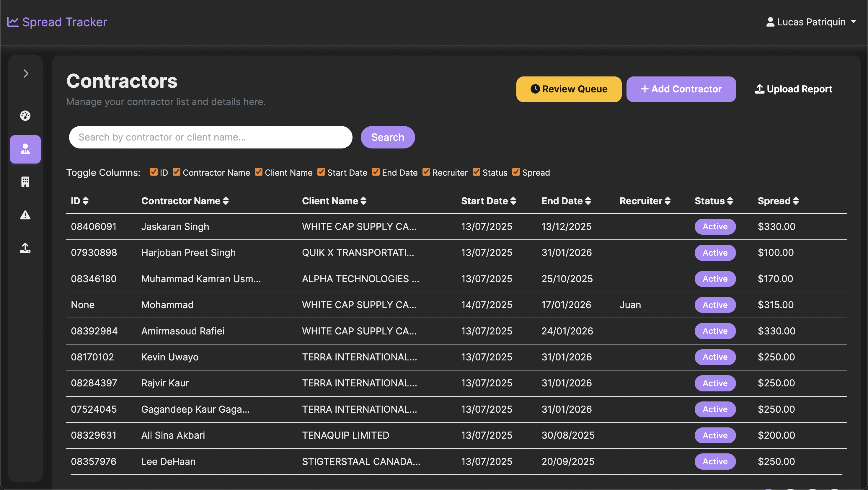868x490 pixels.
Task: Click recruiter Juan
Action: click(630, 305)
